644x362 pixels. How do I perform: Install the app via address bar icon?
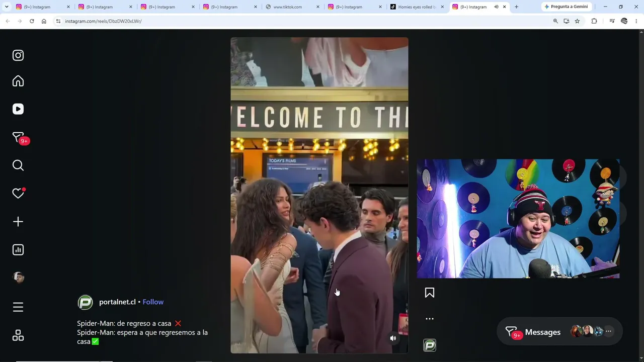[x=567, y=21]
